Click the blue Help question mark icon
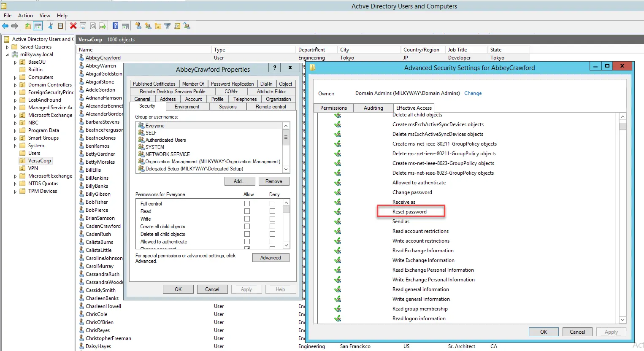Screen dimensions: 644x351 tap(115, 26)
